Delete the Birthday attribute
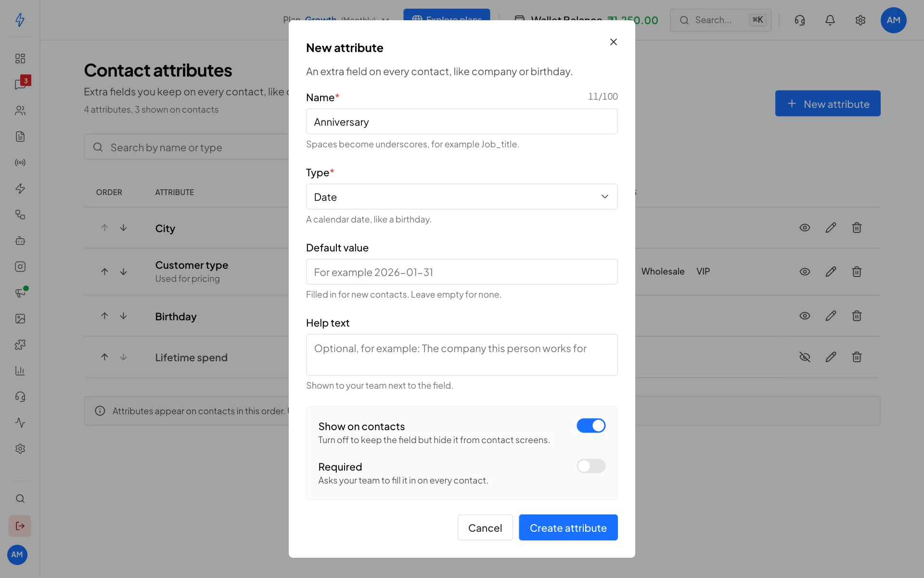924x578 pixels. click(857, 316)
